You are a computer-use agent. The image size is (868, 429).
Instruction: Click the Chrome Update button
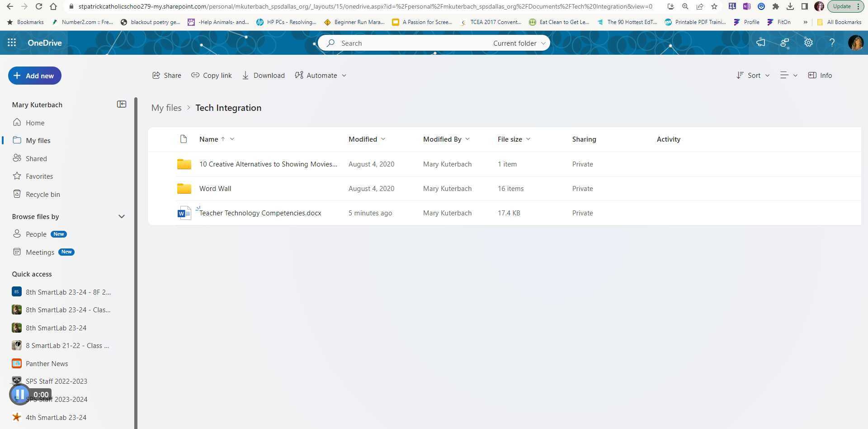tap(845, 6)
